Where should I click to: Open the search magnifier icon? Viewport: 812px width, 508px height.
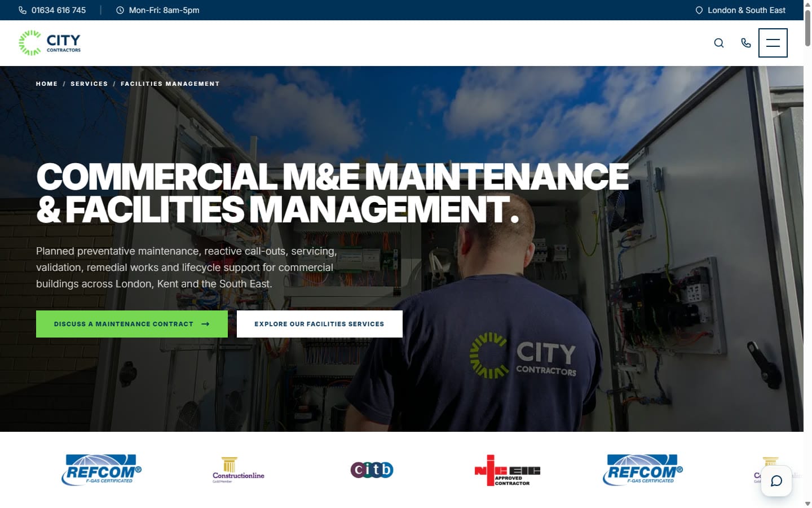click(x=719, y=43)
